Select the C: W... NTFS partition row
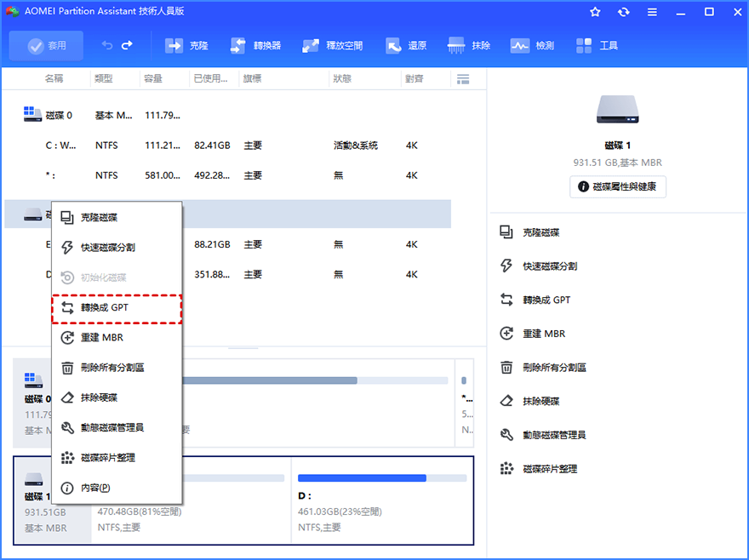749x560 pixels. click(x=228, y=146)
